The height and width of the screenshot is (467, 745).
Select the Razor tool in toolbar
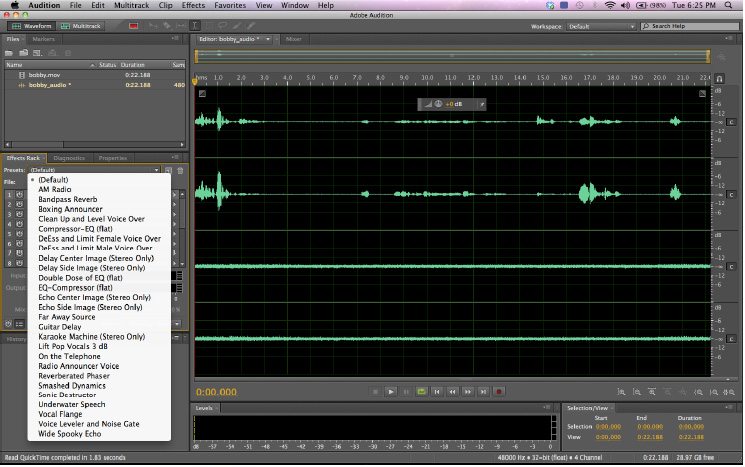click(x=167, y=26)
